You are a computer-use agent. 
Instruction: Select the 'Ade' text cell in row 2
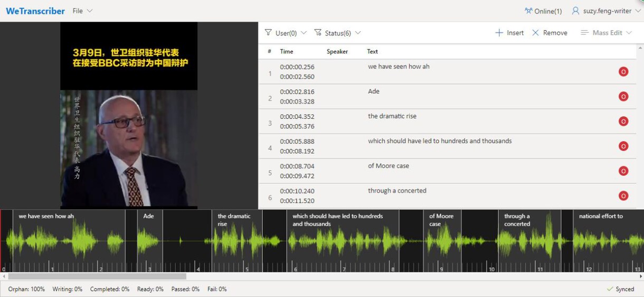374,91
